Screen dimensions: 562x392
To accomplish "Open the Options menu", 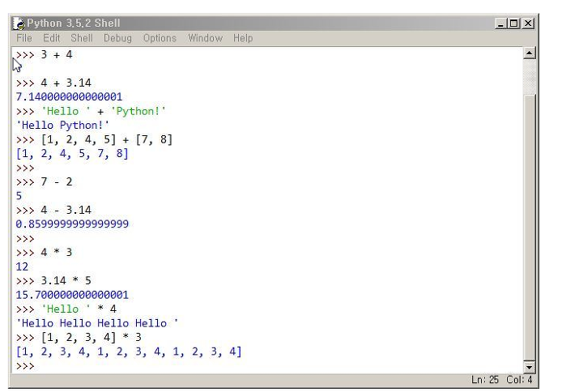I will tap(160, 38).
